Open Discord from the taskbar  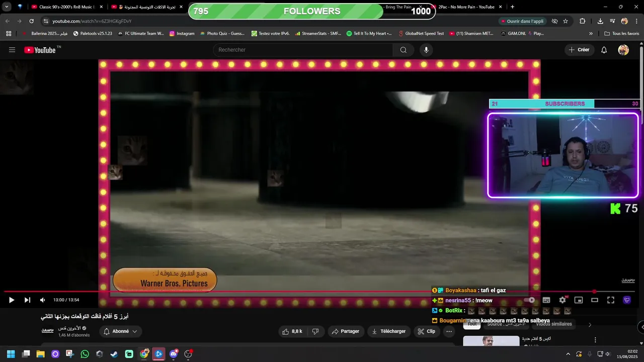(174, 354)
